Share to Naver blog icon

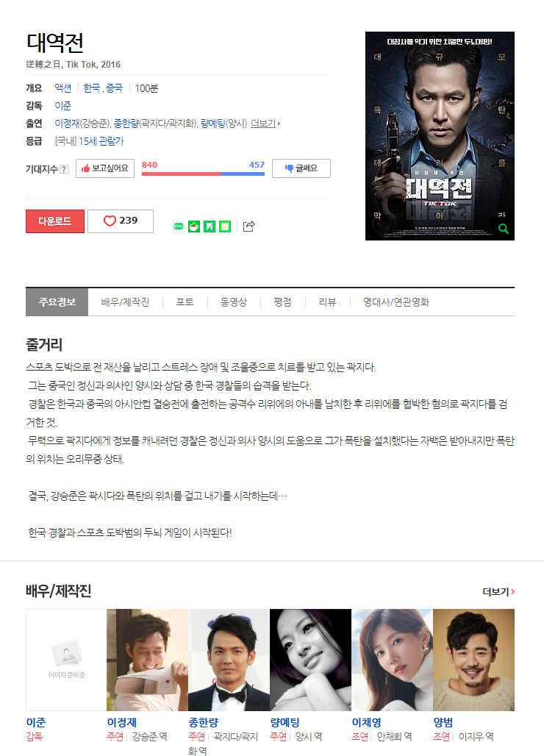point(179,226)
